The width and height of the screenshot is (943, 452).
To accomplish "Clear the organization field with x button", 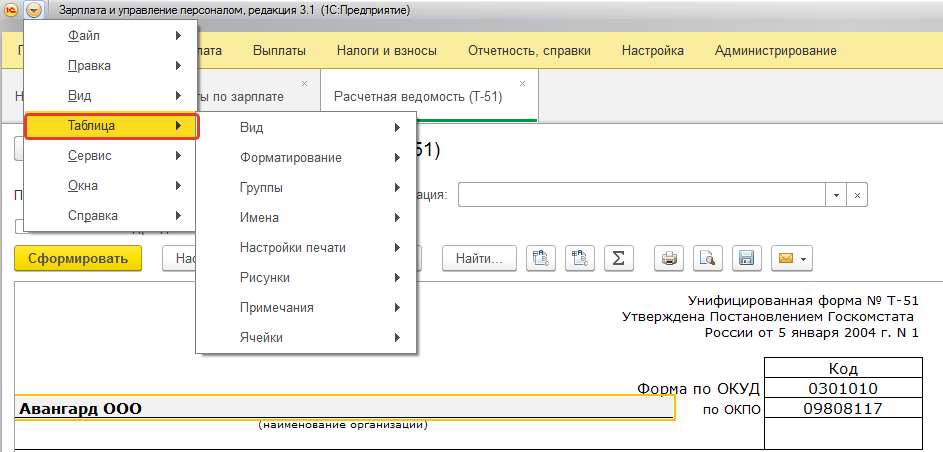I will 857,195.
